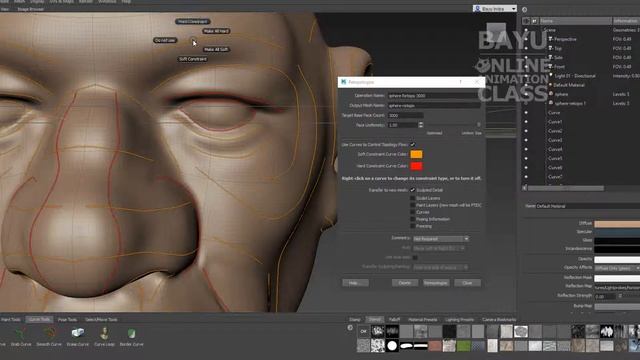640x360 pixels.
Task: Toggle visibility dot for Curve3
Action: pos(526,140)
